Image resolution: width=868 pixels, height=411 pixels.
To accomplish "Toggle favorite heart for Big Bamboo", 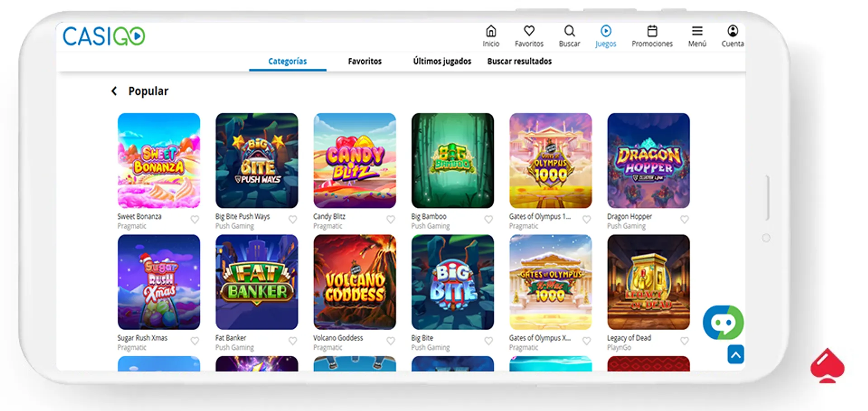I will [489, 220].
